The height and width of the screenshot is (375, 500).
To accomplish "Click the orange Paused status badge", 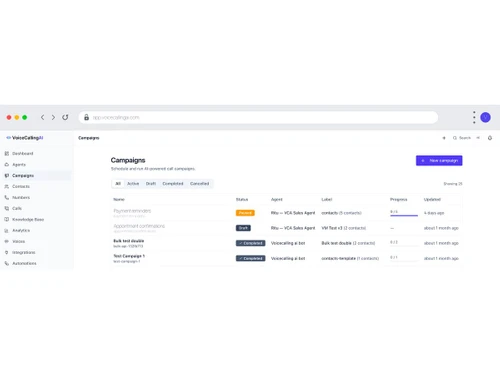I will tap(245, 213).
